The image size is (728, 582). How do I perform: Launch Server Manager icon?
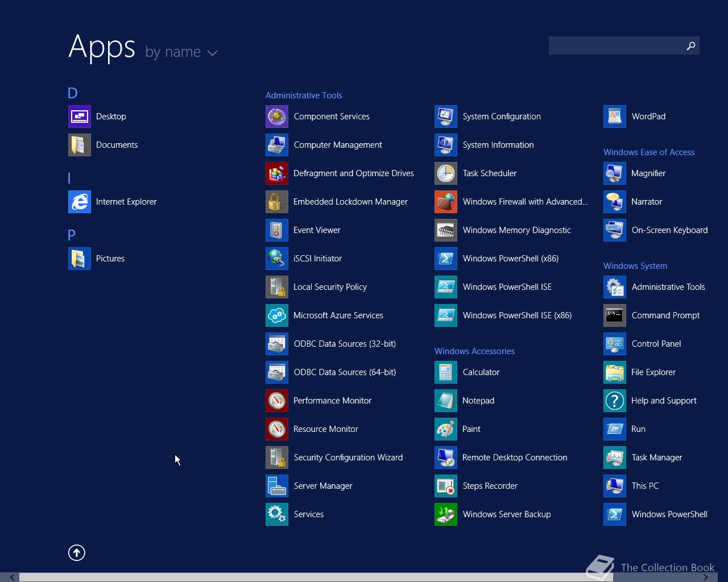(277, 486)
